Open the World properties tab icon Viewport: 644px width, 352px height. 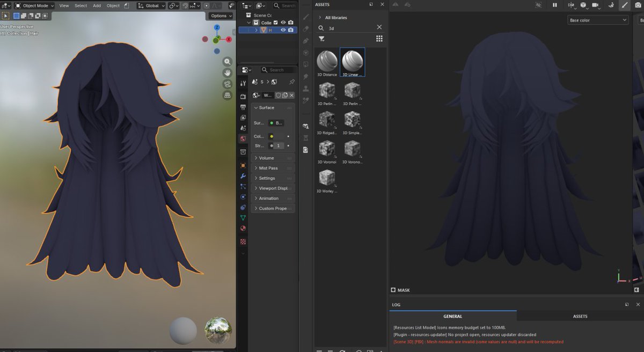point(243,138)
